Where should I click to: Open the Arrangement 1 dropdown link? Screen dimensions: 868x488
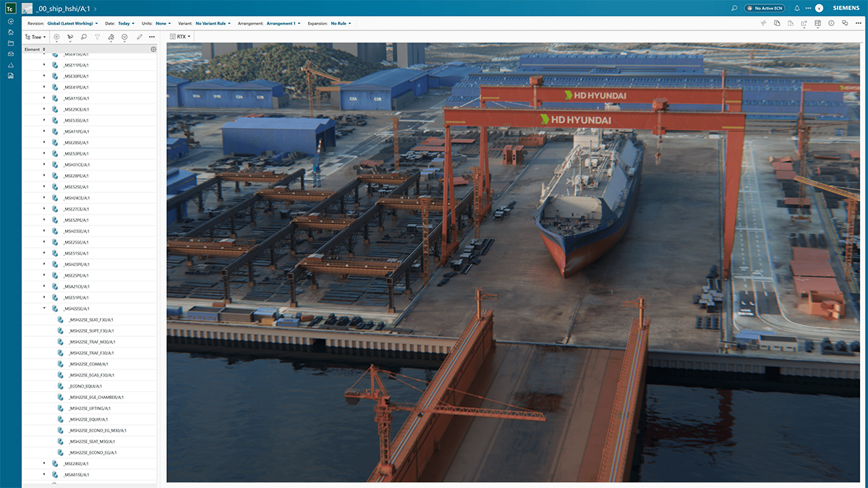[x=283, y=23]
